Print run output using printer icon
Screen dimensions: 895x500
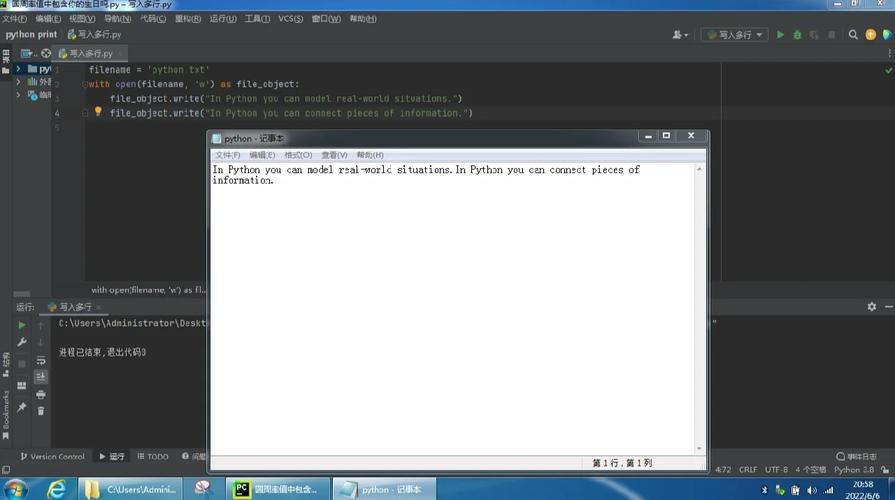[x=41, y=394]
